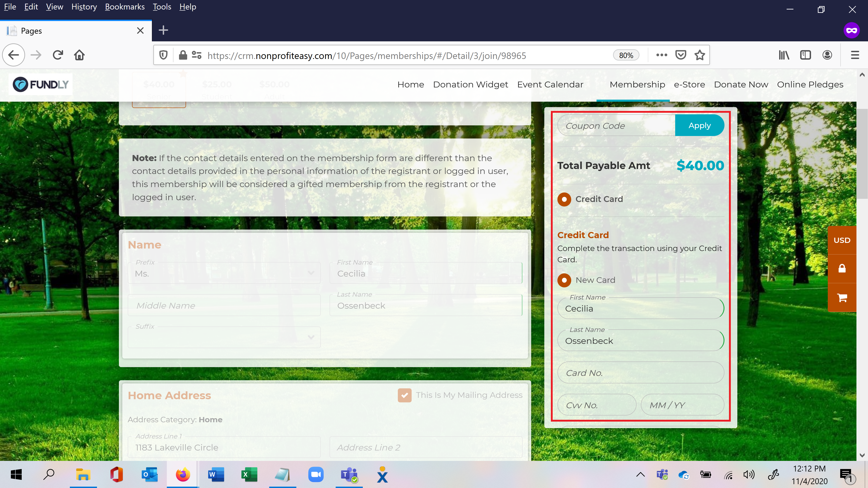Open Windows Start menu
The width and height of the screenshot is (868, 488).
[x=16, y=474]
